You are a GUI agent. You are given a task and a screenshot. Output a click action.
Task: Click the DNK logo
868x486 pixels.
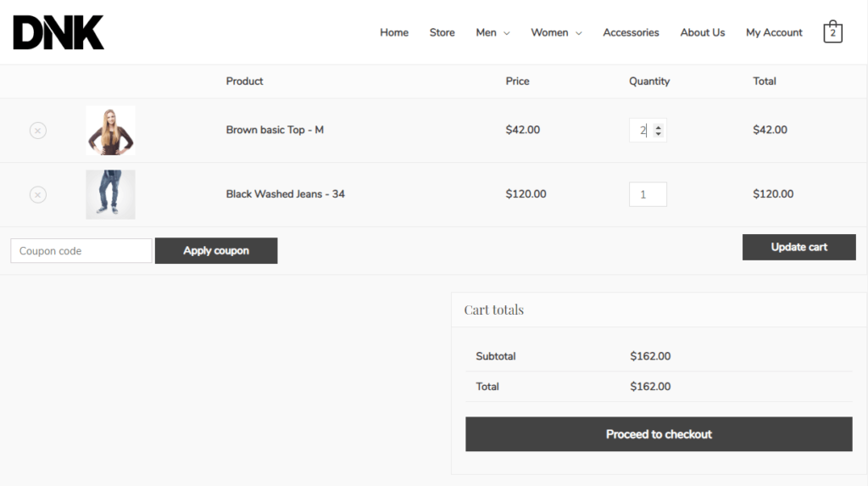58,32
